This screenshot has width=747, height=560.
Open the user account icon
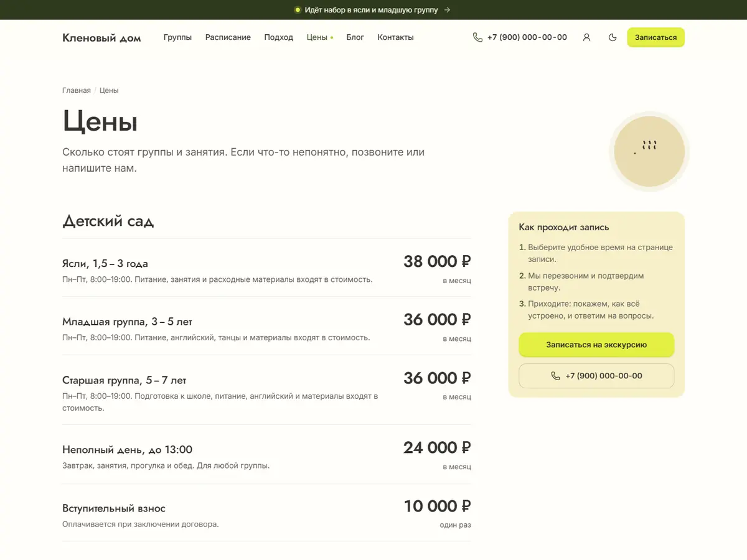[586, 37]
